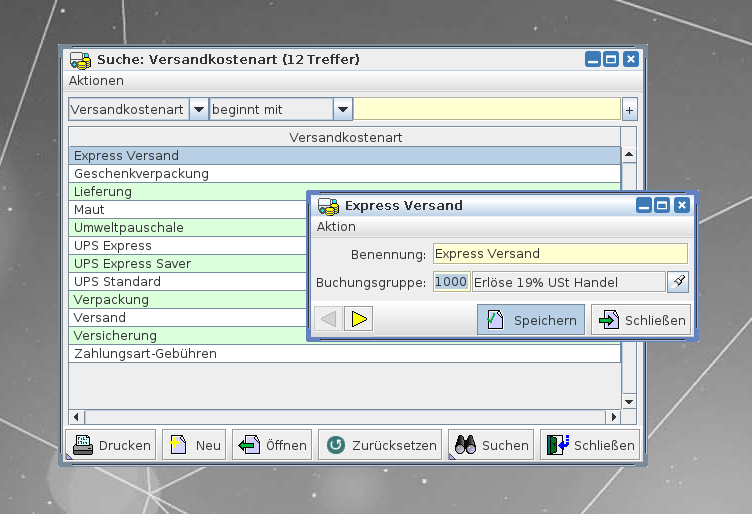Go to next record with yellow arrow
Viewport: 752px width, 514px height.
point(358,319)
